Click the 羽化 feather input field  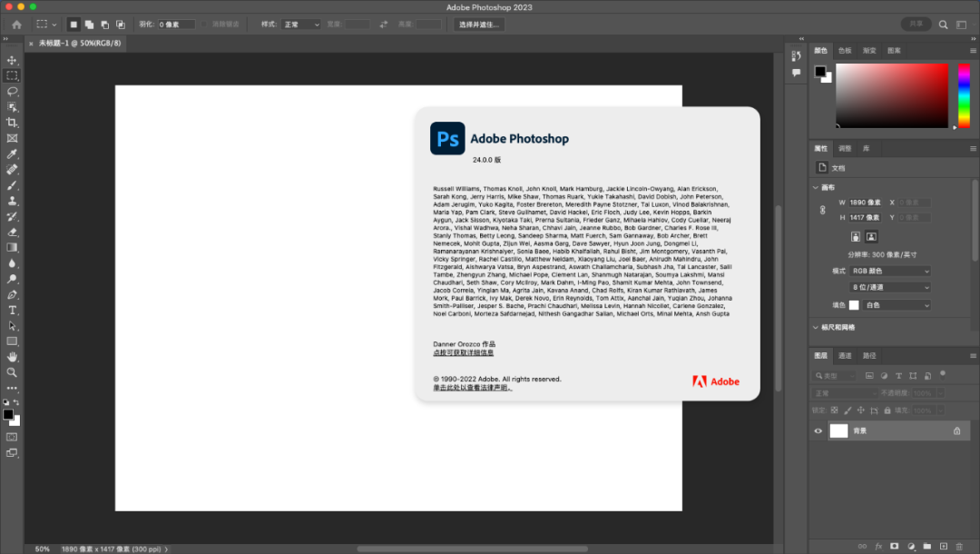tap(176, 25)
